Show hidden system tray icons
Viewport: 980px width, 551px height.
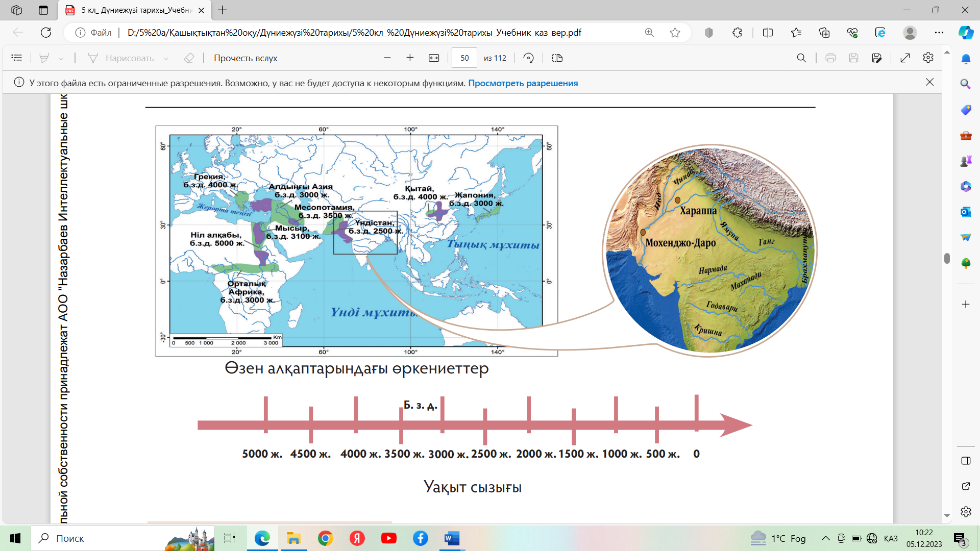[x=825, y=538]
